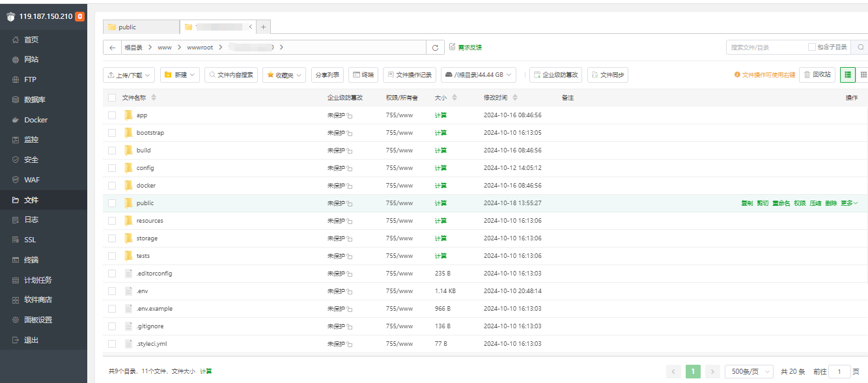The image size is (868, 383).
Task: Open the 500条/页 page size dropdown
Action: 749,371
